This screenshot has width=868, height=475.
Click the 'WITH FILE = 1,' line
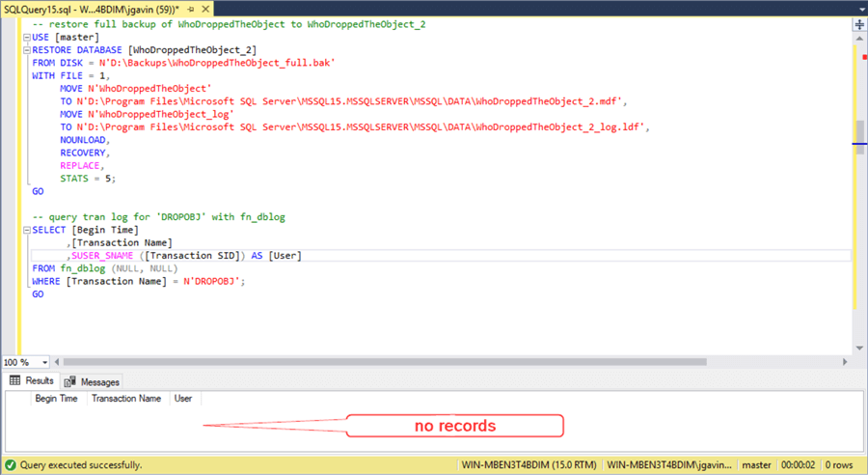(x=70, y=75)
